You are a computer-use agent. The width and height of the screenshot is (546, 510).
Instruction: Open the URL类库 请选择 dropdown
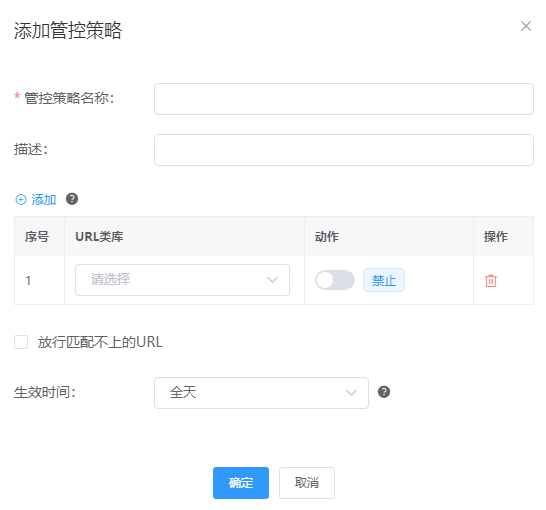[182, 280]
